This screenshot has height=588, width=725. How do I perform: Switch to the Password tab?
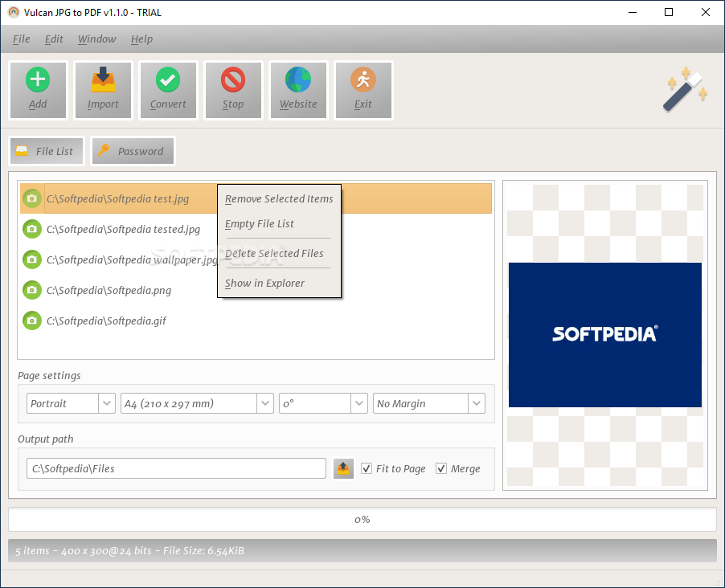(133, 151)
